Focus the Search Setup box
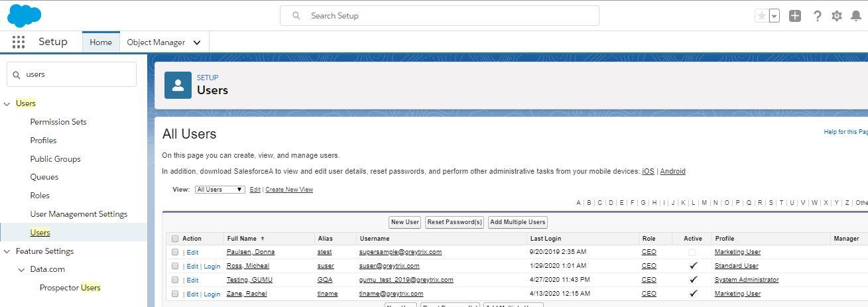The image size is (868, 307). 440,15
